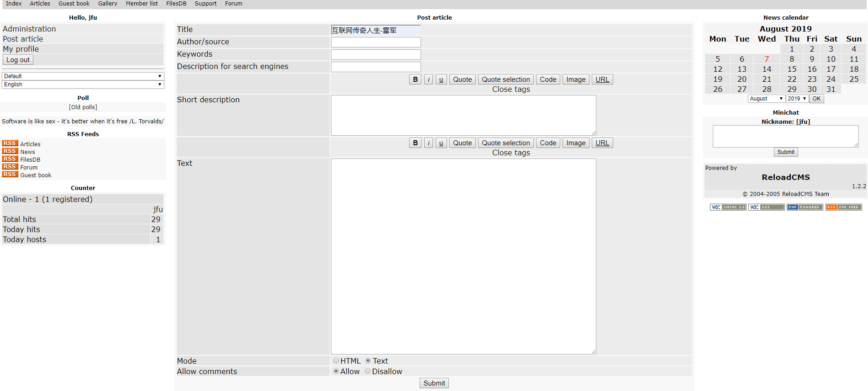Click Close tags below Short description toolbar
The image size is (868, 391).
click(x=511, y=89)
